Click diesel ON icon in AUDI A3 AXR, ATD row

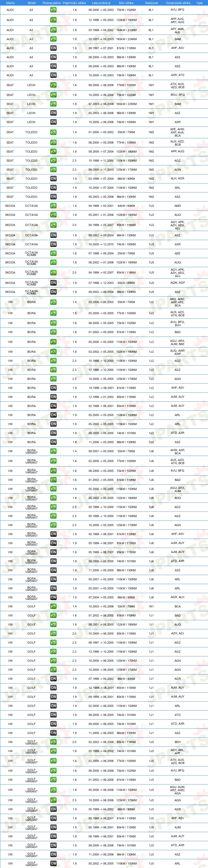pos(53,75)
